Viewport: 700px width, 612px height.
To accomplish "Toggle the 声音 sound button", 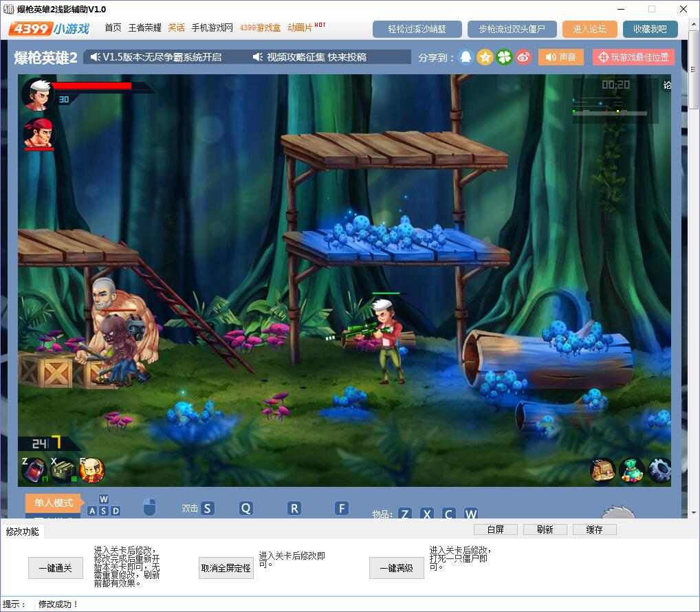I will pos(560,57).
